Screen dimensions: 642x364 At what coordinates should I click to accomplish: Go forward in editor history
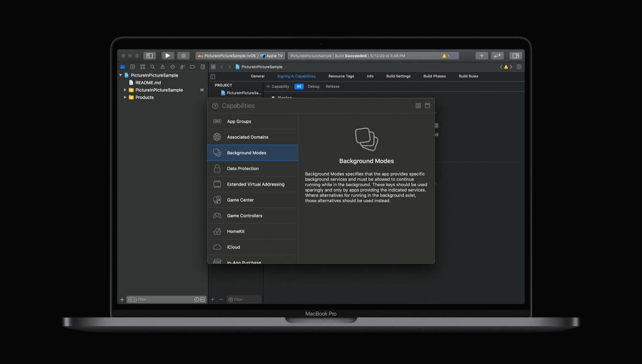(230, 67)
